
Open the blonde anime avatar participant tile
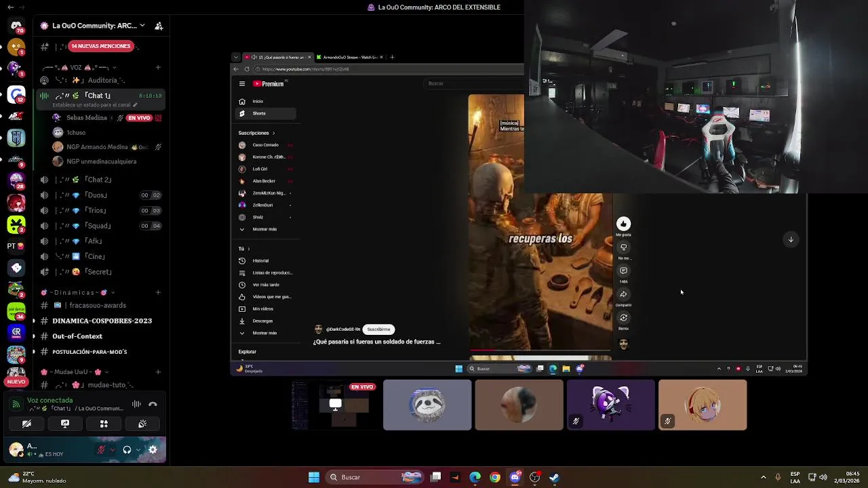703,405
